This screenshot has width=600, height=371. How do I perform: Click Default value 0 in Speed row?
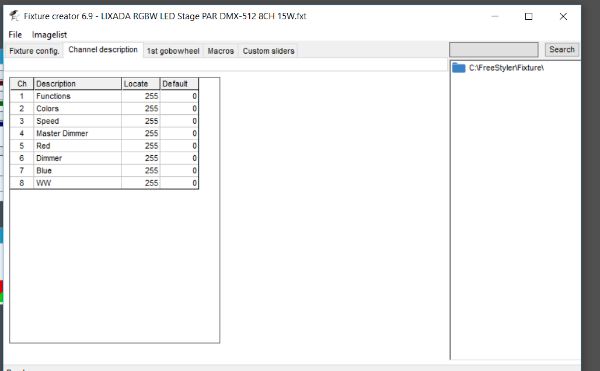[179, 121]
